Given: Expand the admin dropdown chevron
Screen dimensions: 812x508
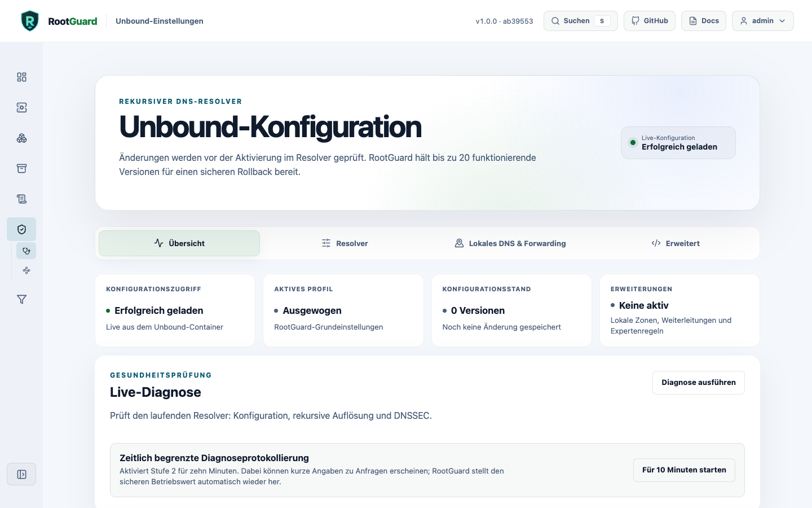Looking at the screenshot, I should pyautogui.click(x=782, y=21).
